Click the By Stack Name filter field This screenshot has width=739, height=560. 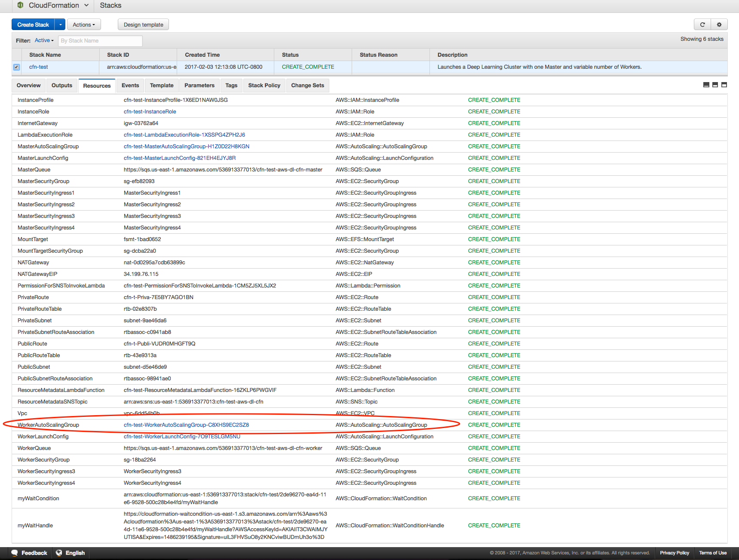pyautogui.click(x=100, y=41)
